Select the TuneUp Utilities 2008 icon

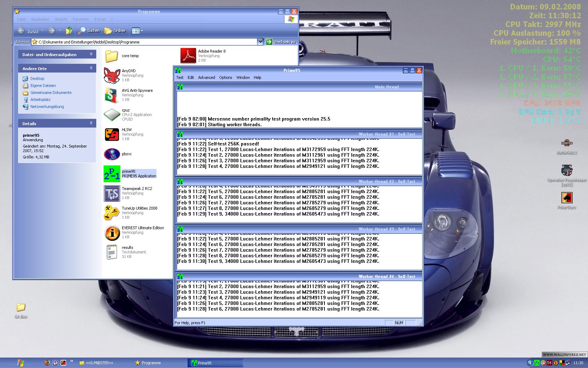click(x=112, y=213)
